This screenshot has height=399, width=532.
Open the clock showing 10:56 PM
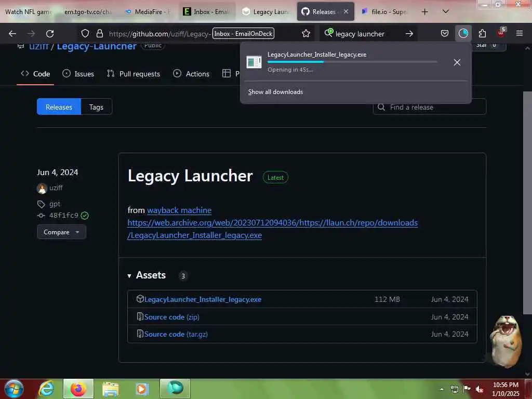pos(506,389)
